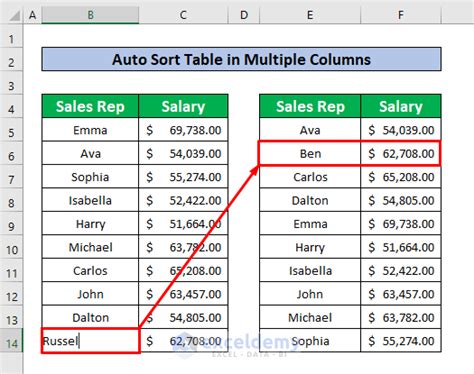The height and width of the screenshot is (374, 474).
Task: Click the 'Salary' header in column C
Action: coord(183,106)
